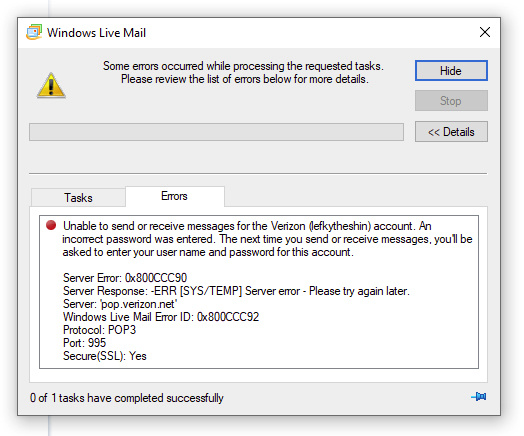Click the yellow warning triangle icon

[51, 86]
